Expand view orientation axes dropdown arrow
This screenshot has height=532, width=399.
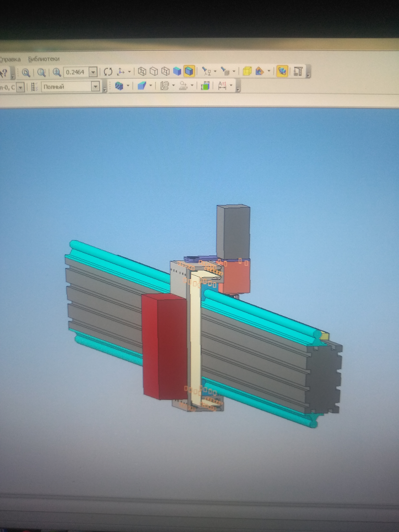point(129,71)
